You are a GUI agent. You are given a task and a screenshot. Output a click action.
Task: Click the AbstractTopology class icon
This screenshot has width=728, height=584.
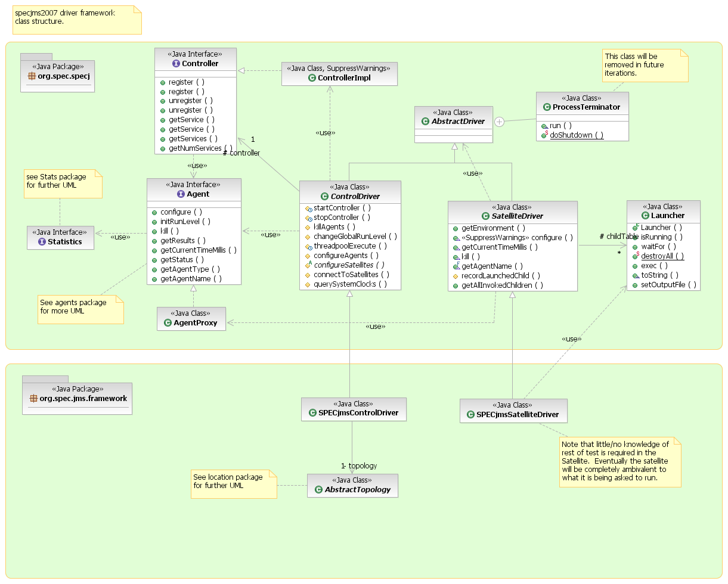318,489
